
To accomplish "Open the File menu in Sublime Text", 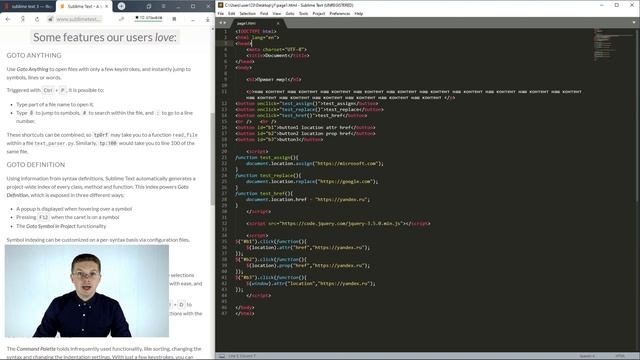I will point(221,13).
